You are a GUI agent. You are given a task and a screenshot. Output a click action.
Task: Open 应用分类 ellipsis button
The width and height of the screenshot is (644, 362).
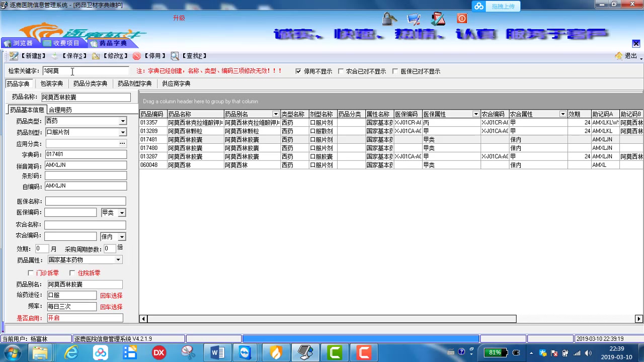(x=122, y=143)
